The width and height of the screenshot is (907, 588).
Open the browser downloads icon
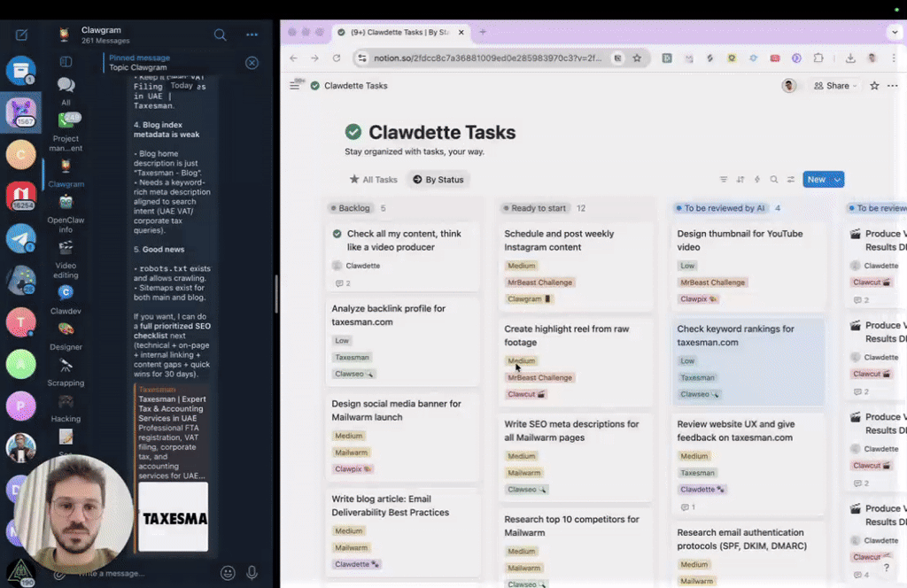pos(849,58)
